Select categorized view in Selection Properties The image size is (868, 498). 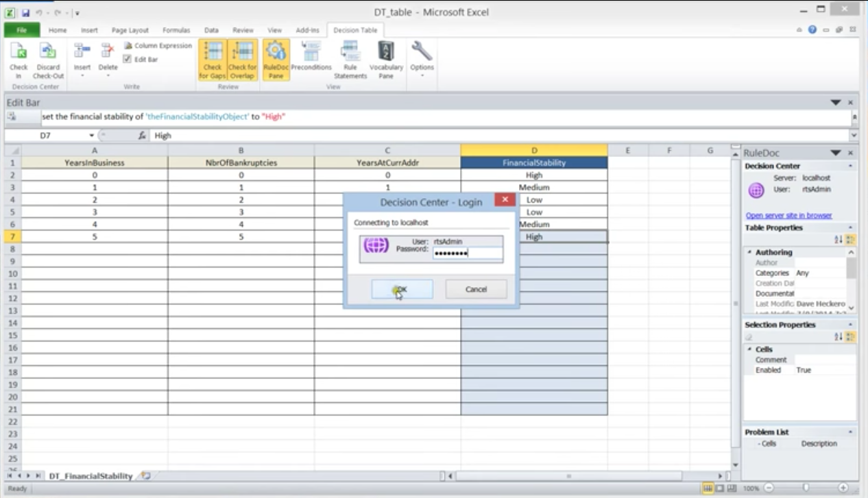(x=850, y=336)
